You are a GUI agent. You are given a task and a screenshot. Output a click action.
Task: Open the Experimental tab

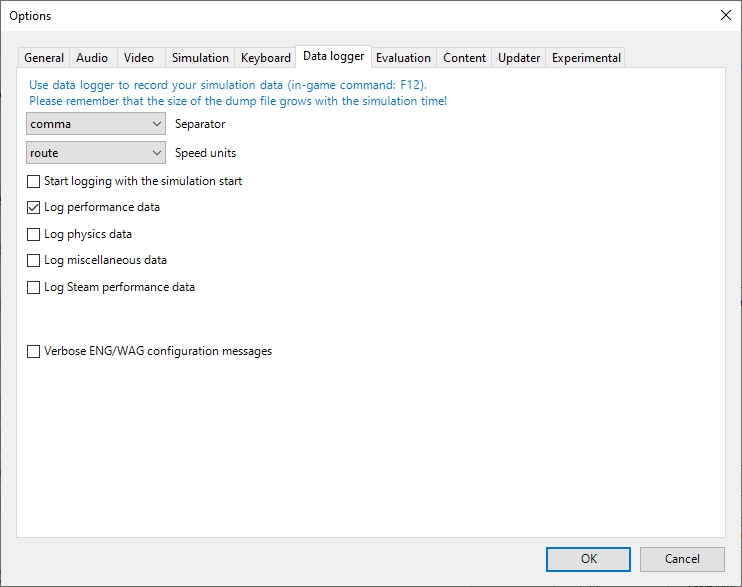(x=586, y=58)
